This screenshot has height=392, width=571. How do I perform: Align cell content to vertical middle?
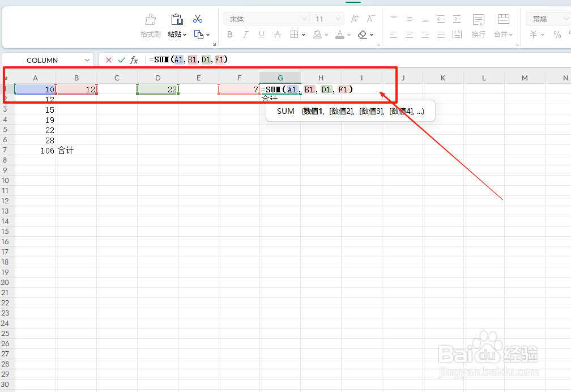tap(410, 19)
